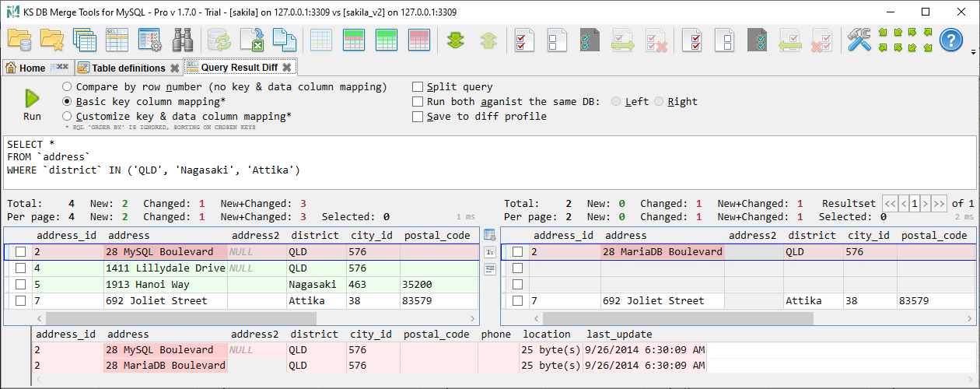Open the toolbar overflow arrow

click(x=974, y=51)
